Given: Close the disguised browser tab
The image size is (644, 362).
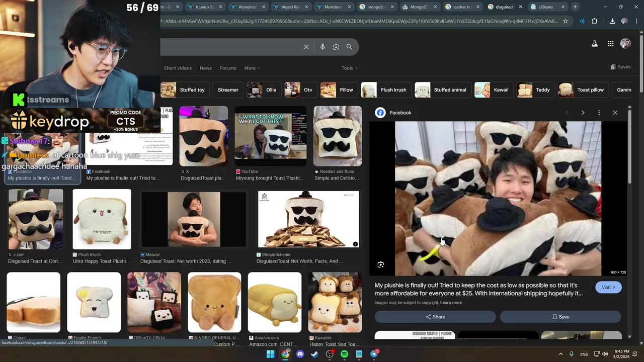Looking at the screenshot, I should (x=520, y=7).
